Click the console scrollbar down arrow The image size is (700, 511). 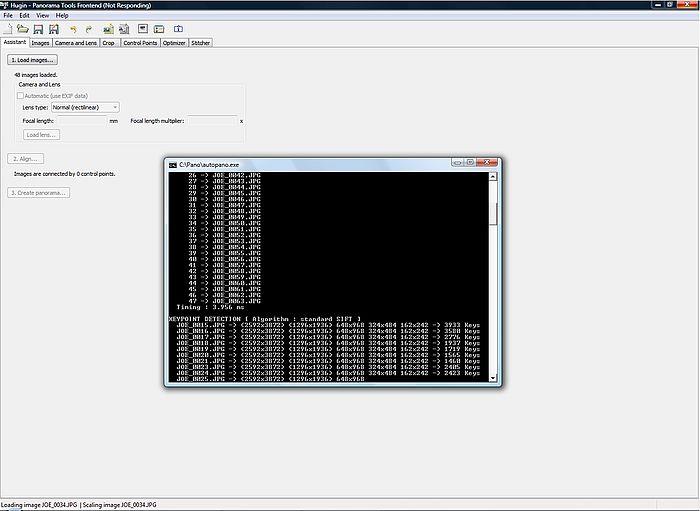(x=494, y=377)
